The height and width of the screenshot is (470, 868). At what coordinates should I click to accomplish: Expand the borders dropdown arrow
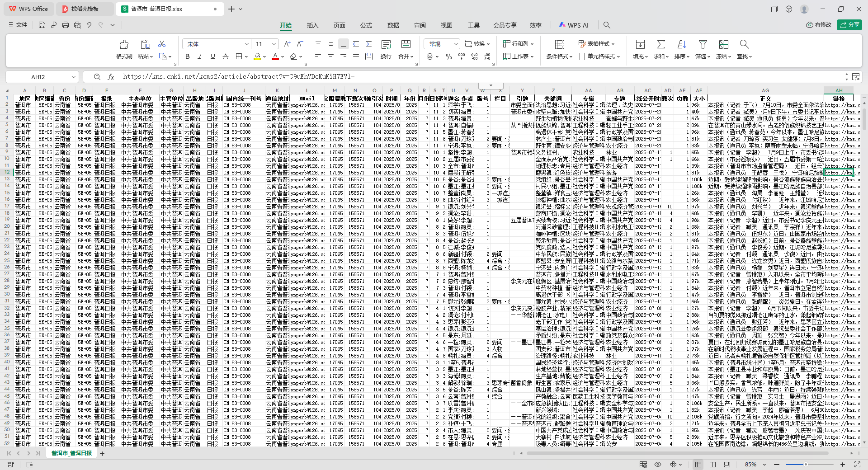tap(246, 56)
